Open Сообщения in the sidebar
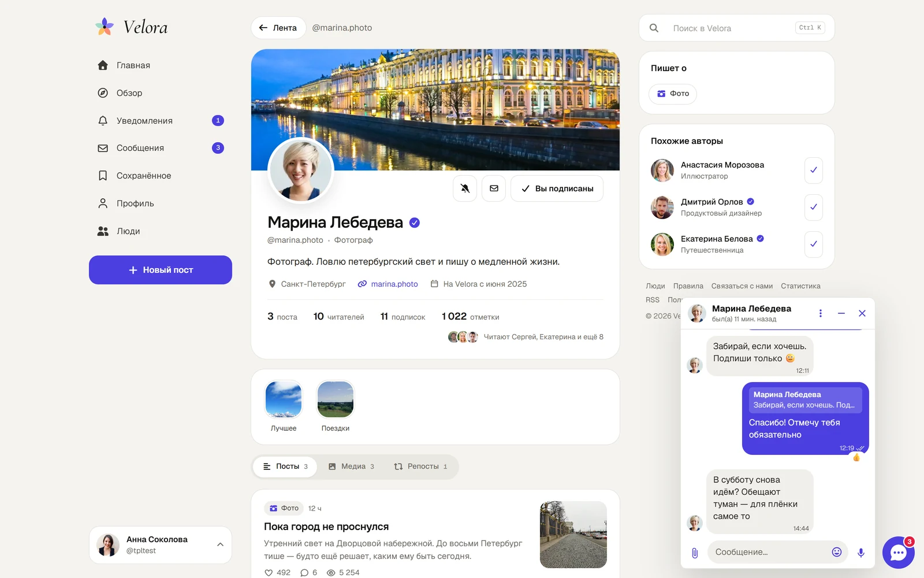924x578 pixels. (x=160, y=148)
